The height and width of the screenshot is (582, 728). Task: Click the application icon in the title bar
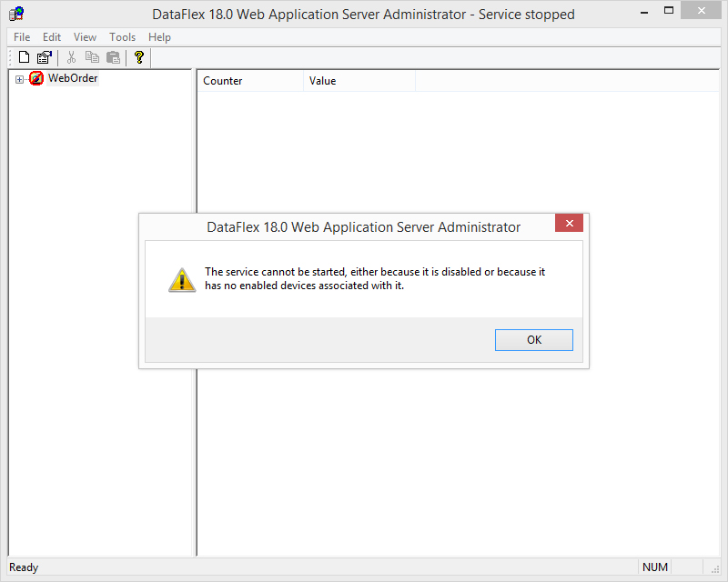click(x=16, y=14)
